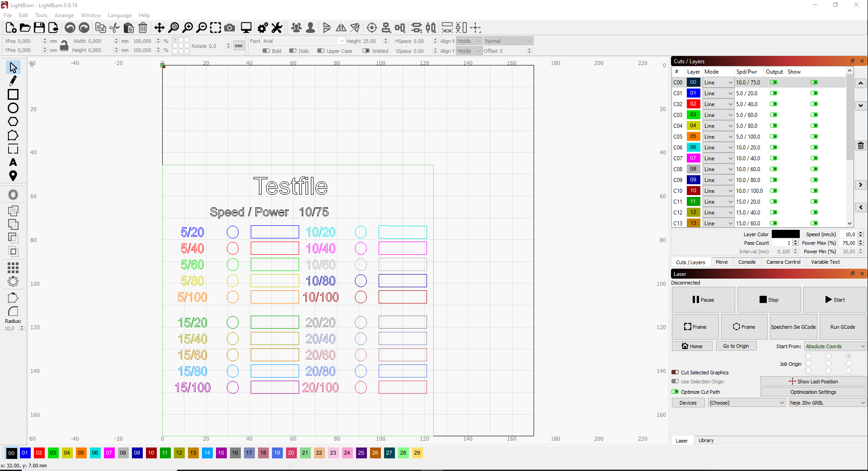Disable output for layer C03
The width and height of the screenshot is (868, 471).
[774, 115]
